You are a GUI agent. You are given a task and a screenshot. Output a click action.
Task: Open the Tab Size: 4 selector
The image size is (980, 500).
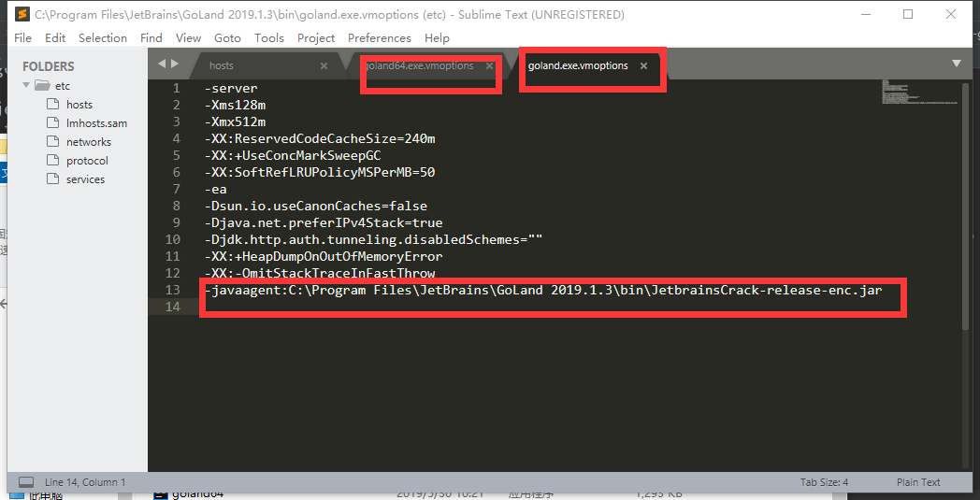pyautogui.click(x=825, y=482)
